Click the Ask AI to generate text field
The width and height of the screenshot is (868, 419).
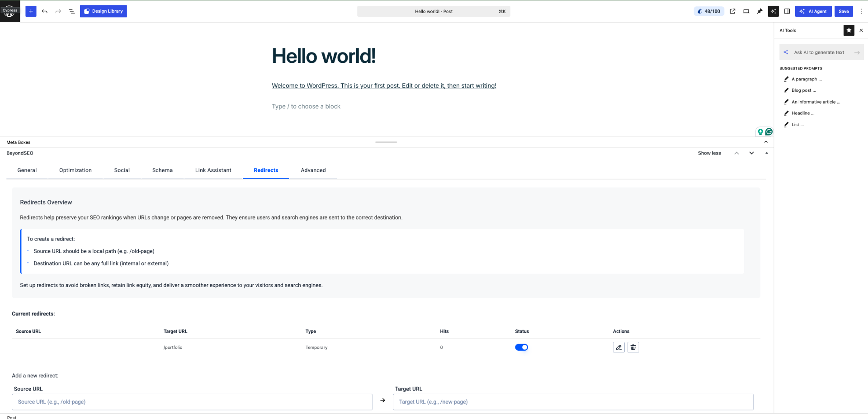pyautogui.click(x=819, y=52)
